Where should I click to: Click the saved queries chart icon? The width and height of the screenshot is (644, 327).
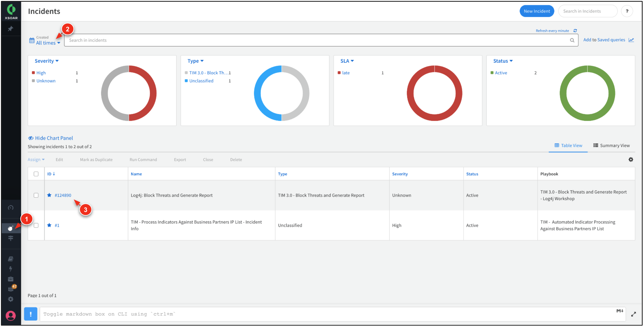(631, 40)
